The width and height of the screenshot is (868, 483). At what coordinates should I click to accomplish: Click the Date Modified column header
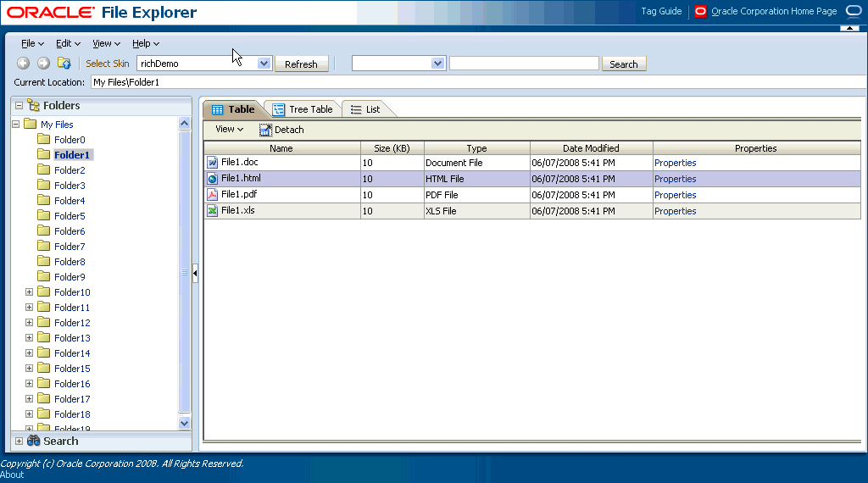591,148
